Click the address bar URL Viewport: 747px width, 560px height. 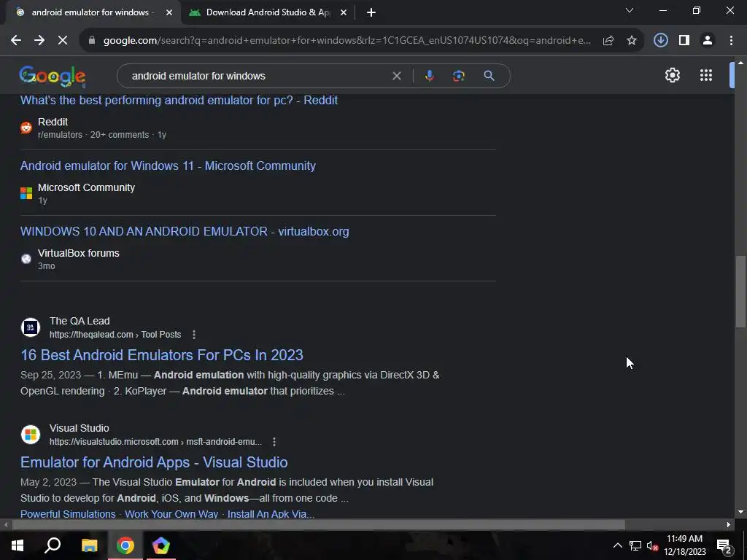coord(347,41)
